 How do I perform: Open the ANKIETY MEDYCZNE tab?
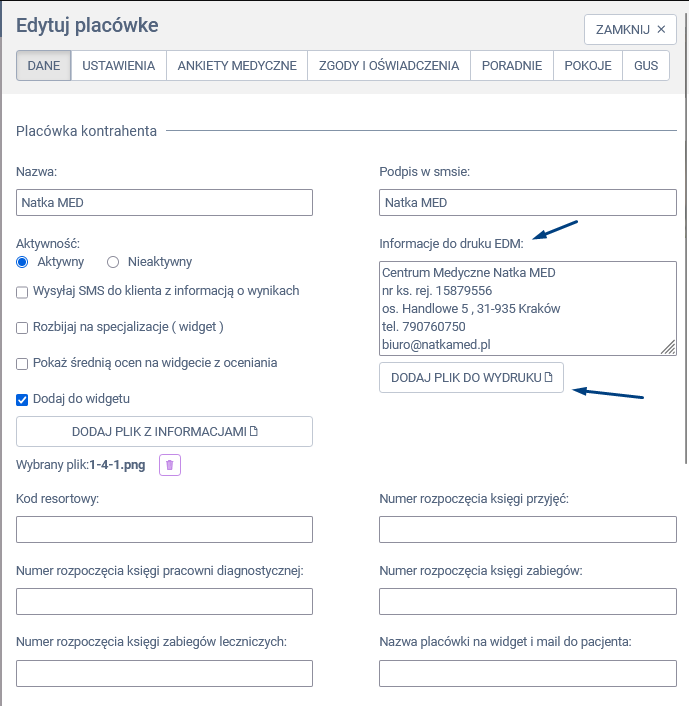[x=237, y=66]
